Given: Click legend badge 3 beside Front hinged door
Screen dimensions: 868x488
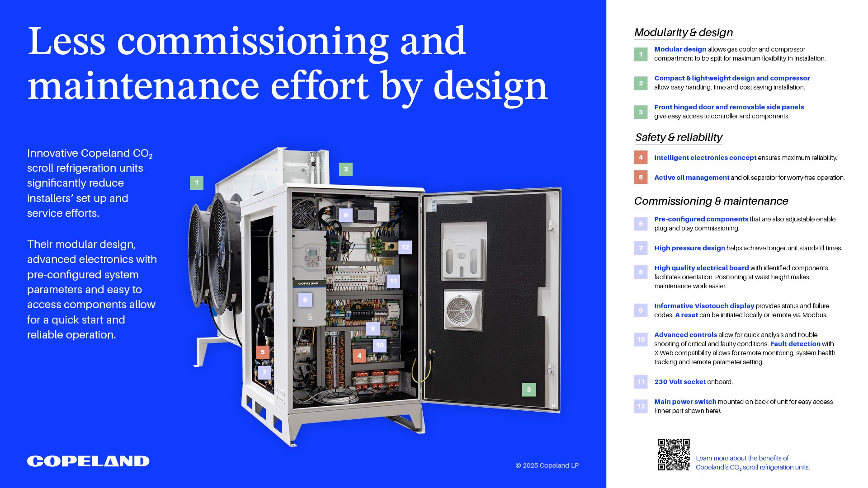Looking at the screenshot, I should coord(641,112).
